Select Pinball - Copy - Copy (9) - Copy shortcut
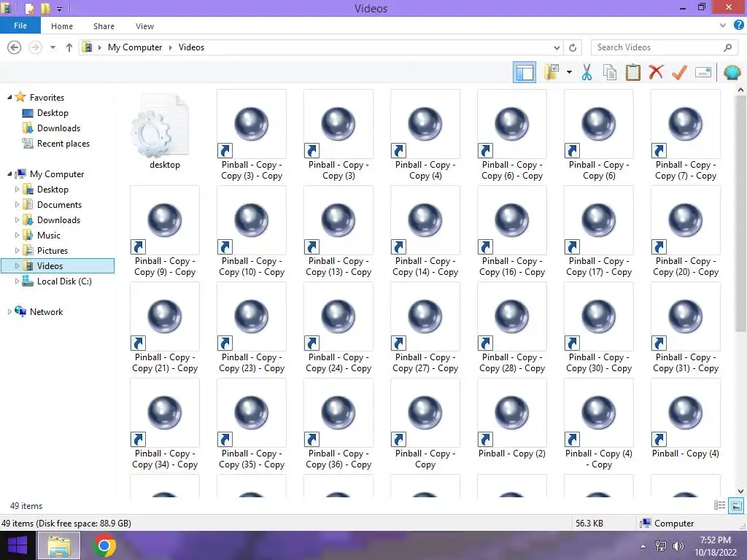Viewport: 747px width, 560px height. [x=165, y=232]
